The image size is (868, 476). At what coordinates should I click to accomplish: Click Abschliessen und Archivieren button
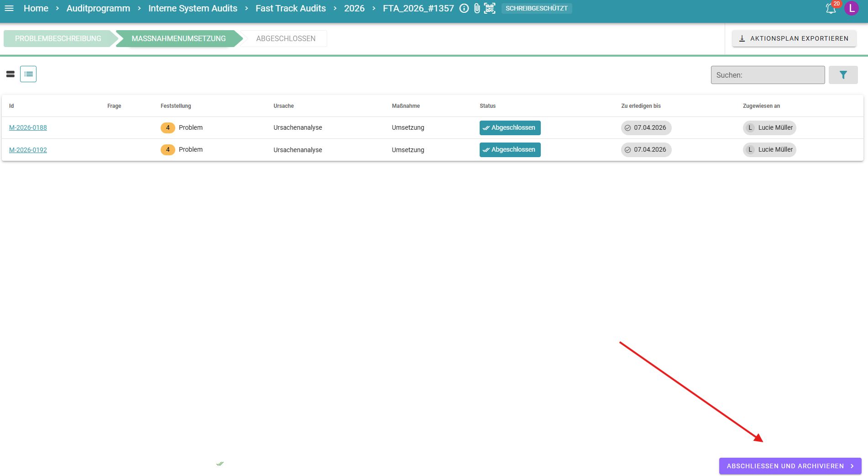coord(790,466)
